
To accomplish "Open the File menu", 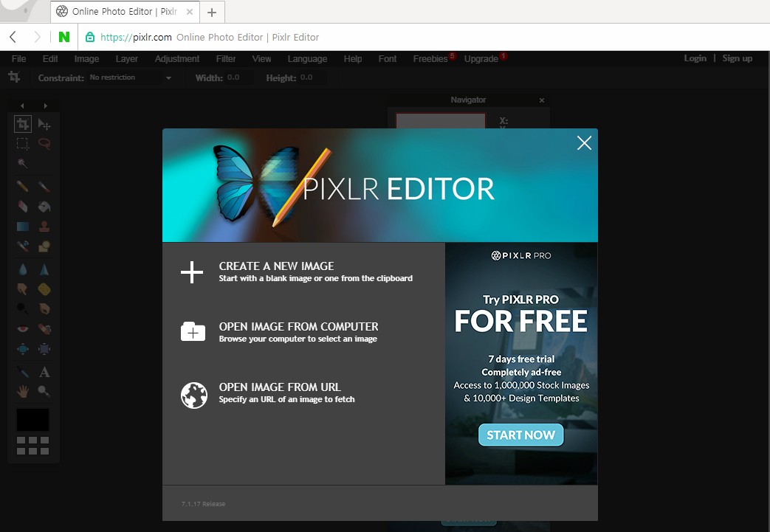I will [x=18, y=59].
